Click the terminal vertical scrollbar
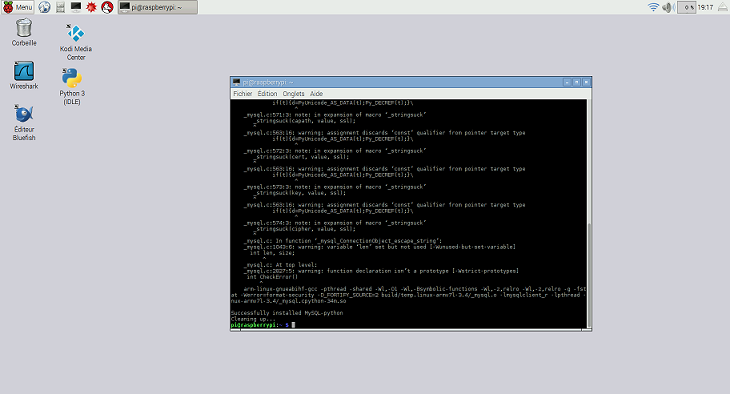This screenshot has width=730, height=394. coord(589,214)
